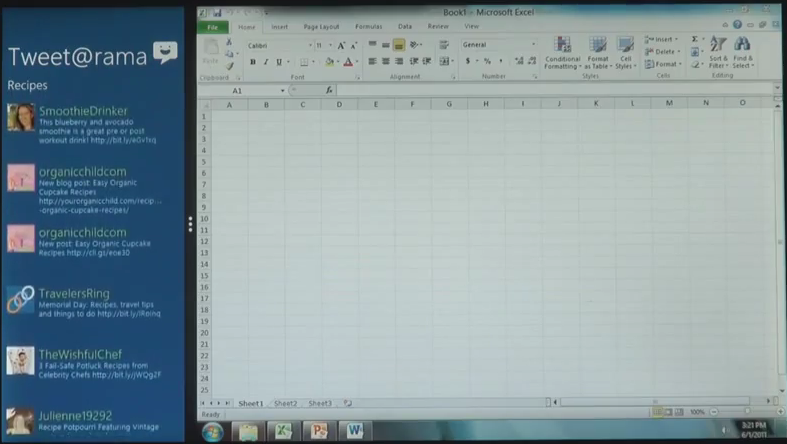The width and height of the screenshot is (787, 444).
Task: Click the Increase Font Size icon
Action: [341, 46]
